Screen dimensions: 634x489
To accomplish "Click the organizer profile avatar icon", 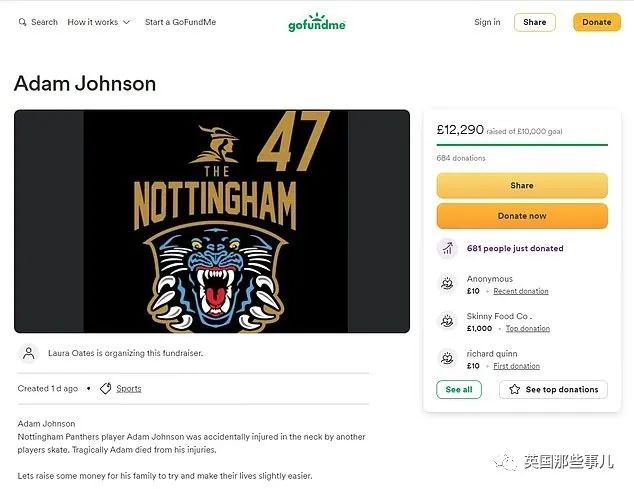I will 29,353.
